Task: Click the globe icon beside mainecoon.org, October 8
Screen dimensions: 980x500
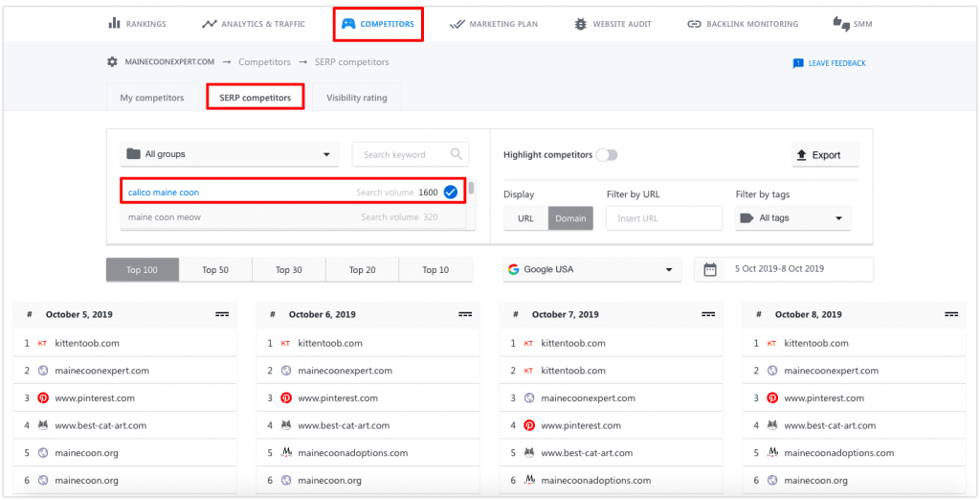Action: click(772, 481)
